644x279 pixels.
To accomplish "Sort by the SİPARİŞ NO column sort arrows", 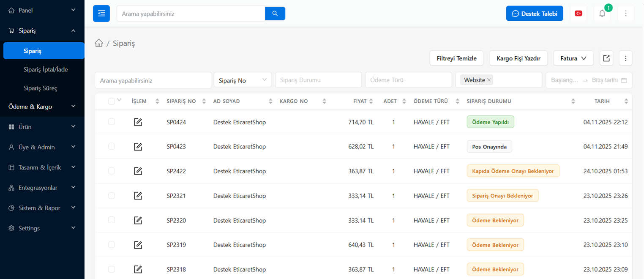I will [x=204, y=101].
